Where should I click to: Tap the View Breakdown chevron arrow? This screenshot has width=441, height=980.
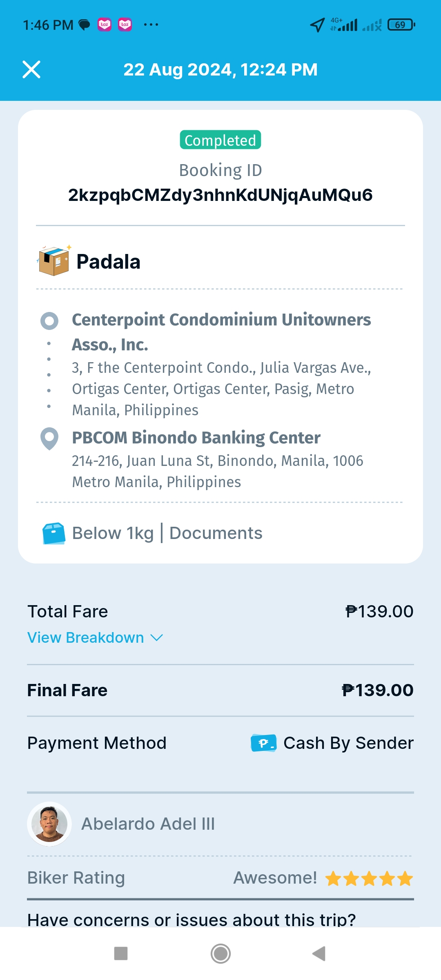click(x=157, y=638)
